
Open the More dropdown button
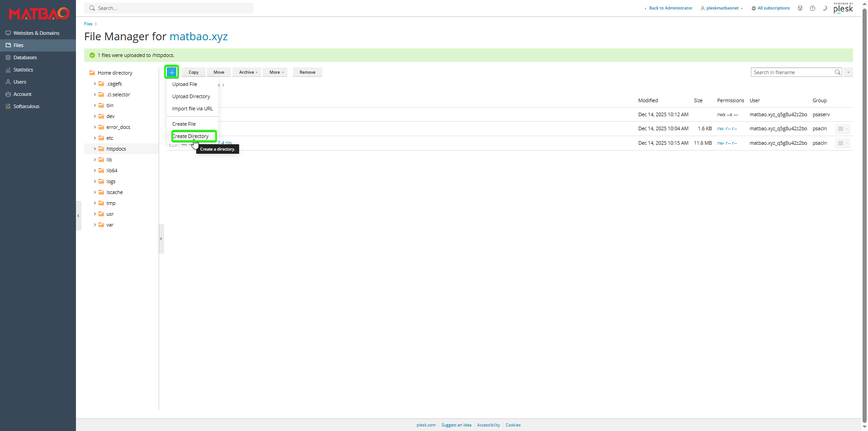276,72
